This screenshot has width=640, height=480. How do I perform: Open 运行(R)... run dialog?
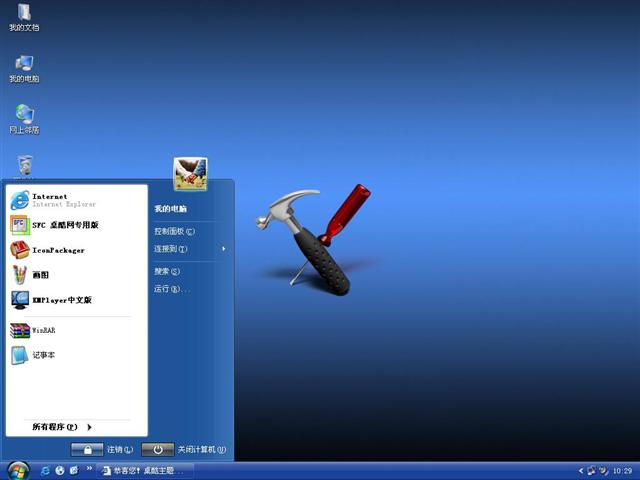(172, 289)
